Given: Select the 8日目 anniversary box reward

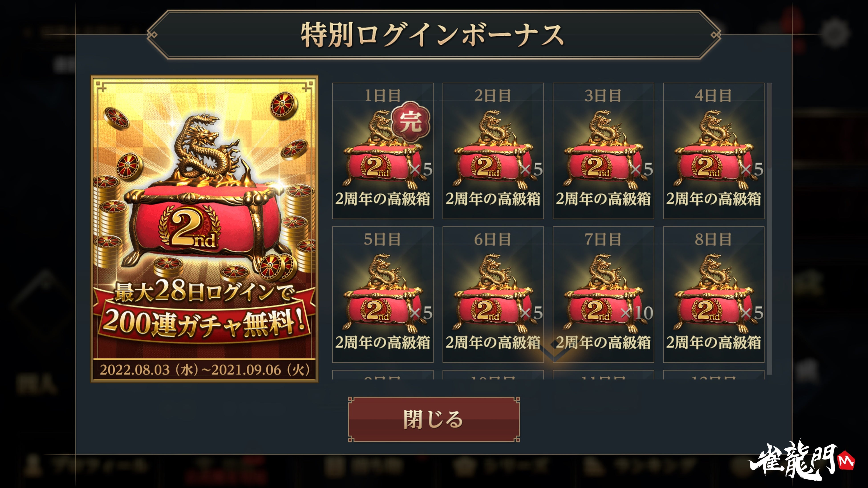Looking at the screenshot, I should (x=714, y=294).
